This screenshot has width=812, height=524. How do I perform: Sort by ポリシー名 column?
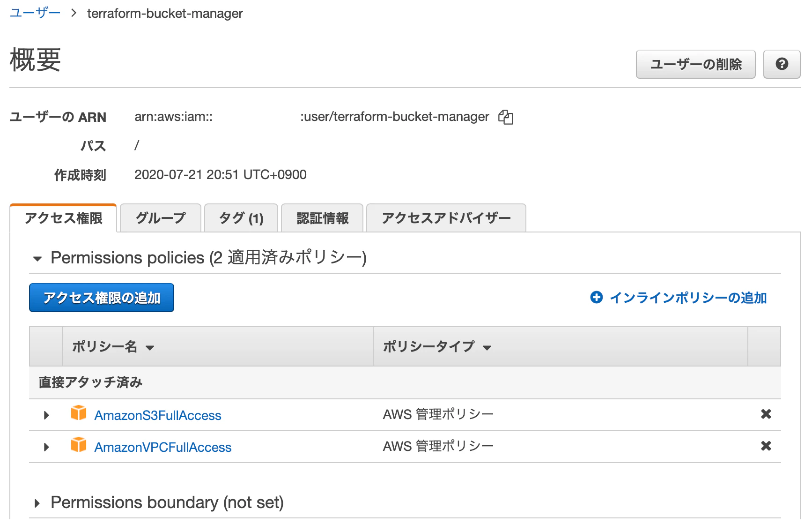tap(113, 347)
